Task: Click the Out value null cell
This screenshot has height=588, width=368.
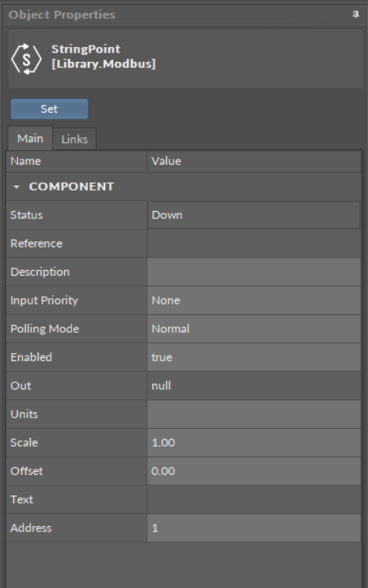Action: coord(253,386)
